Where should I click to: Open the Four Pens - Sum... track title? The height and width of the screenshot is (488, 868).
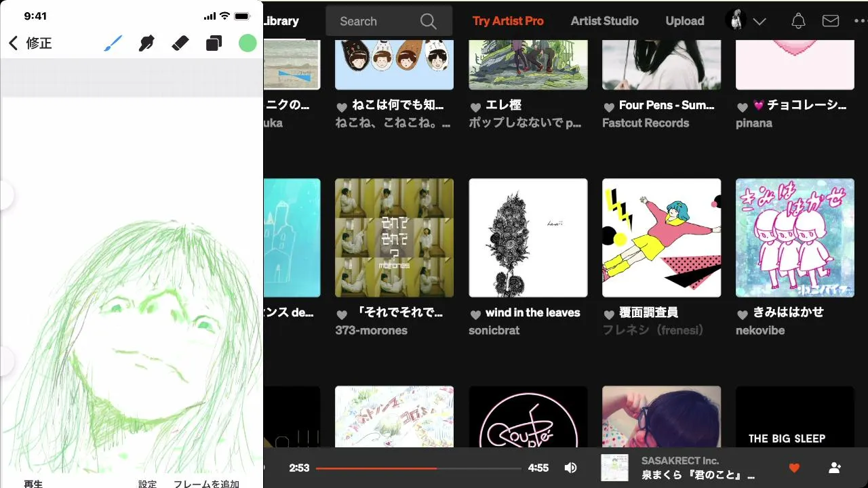667,105
